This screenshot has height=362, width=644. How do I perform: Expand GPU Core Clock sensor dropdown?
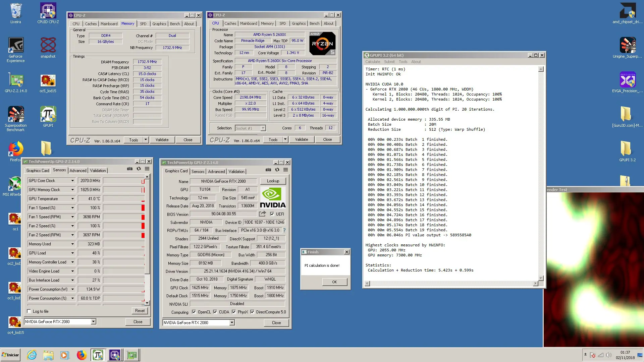click(72, 181)
